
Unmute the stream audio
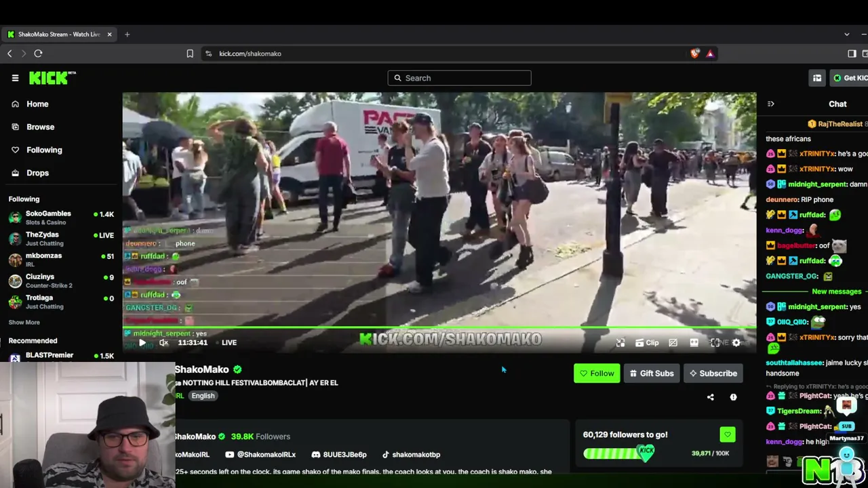tap(163, 343)
